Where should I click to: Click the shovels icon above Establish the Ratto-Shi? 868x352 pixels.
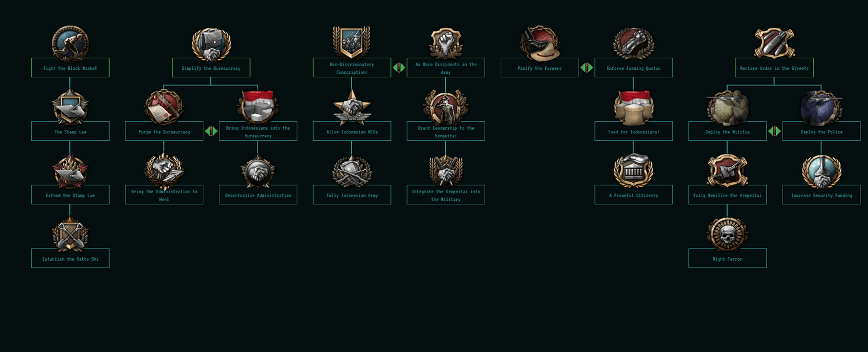70,234
